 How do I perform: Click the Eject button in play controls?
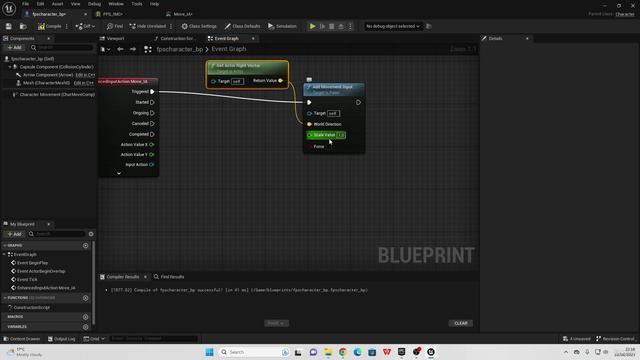341,26
